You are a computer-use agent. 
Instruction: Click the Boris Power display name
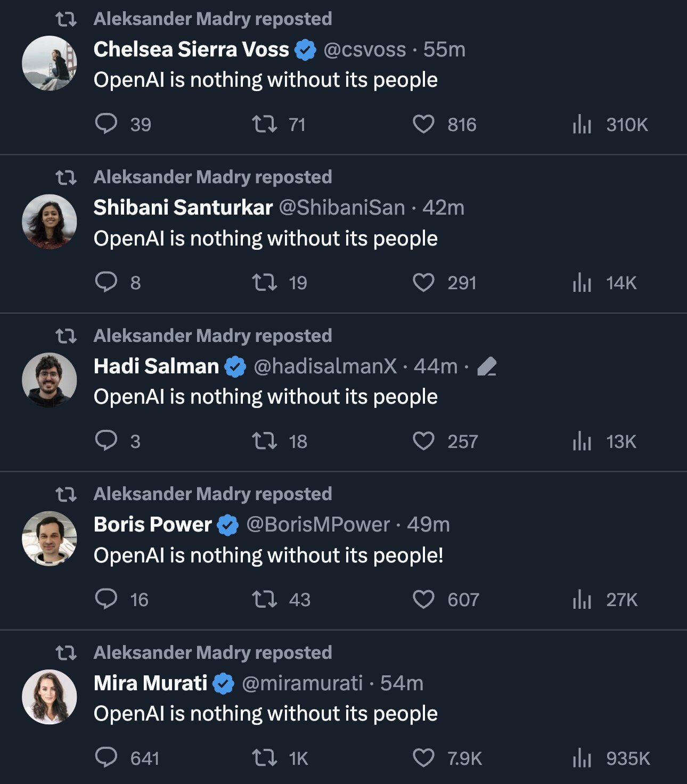point(152,525)
